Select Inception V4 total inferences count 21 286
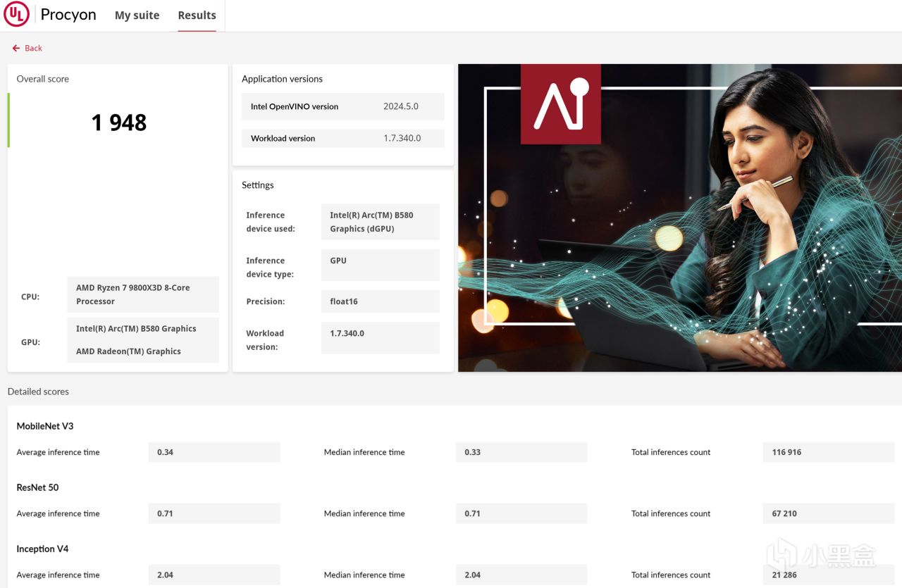Screen dimensions: 902x588 [x=828, y=575]
